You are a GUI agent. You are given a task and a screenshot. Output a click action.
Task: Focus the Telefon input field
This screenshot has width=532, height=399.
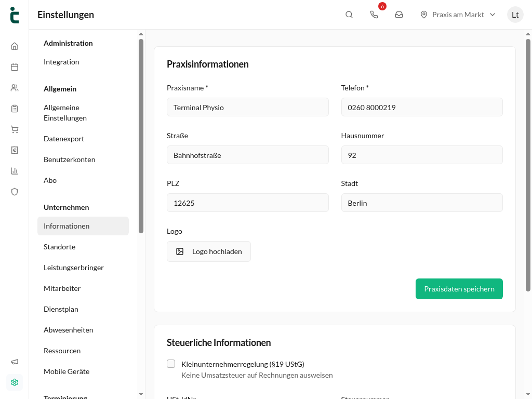pos(422,107)
